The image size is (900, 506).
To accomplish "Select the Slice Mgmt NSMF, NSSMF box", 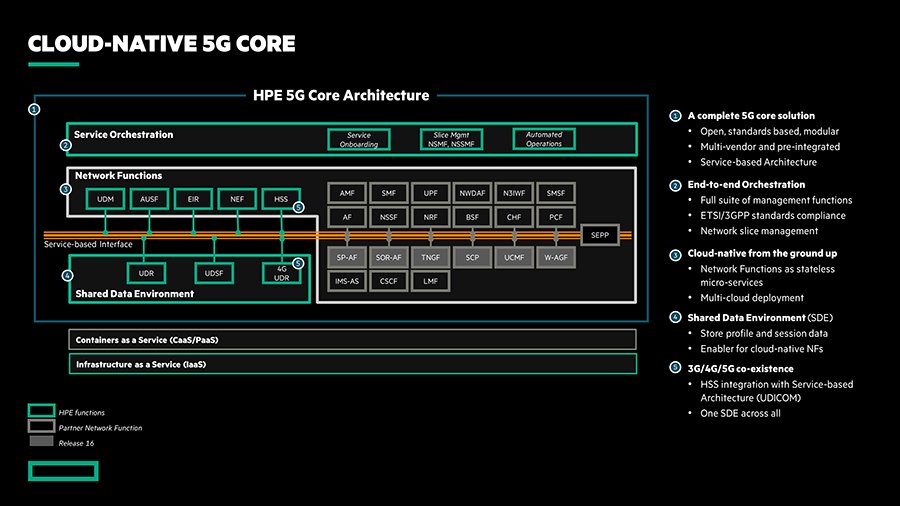I will coord(451,139).
